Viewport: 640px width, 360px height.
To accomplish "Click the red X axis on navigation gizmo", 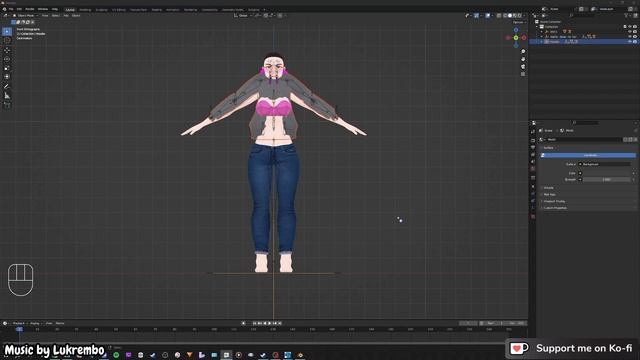I will click(524, 38).
